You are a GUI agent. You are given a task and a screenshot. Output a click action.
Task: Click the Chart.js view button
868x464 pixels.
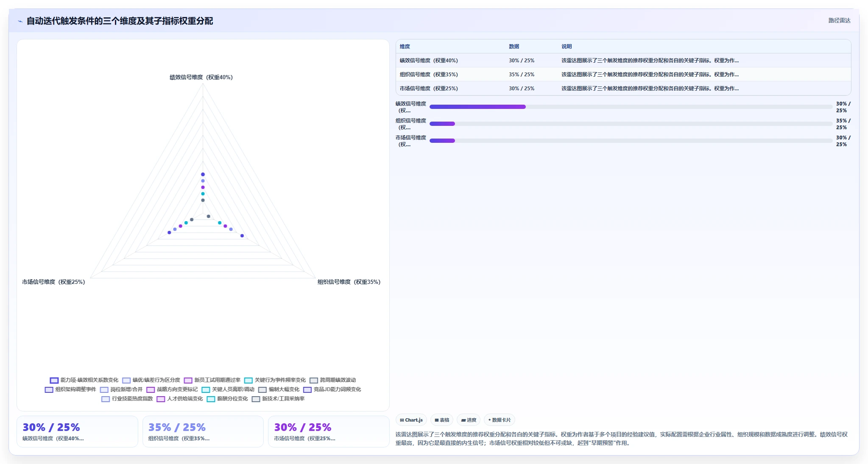coord(411,420)
